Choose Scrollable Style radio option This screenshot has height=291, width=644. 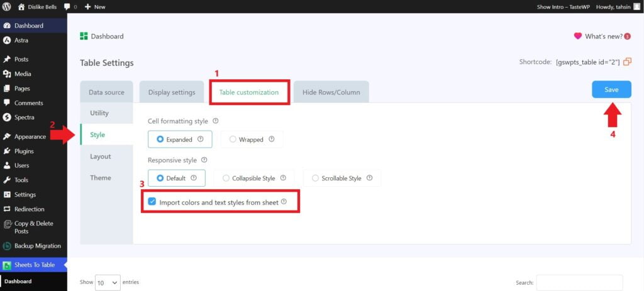point(316,178)
